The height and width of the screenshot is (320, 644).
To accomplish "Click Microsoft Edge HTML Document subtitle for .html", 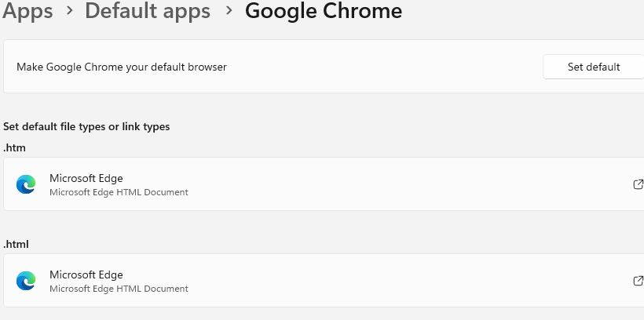I will coord(119,289).
